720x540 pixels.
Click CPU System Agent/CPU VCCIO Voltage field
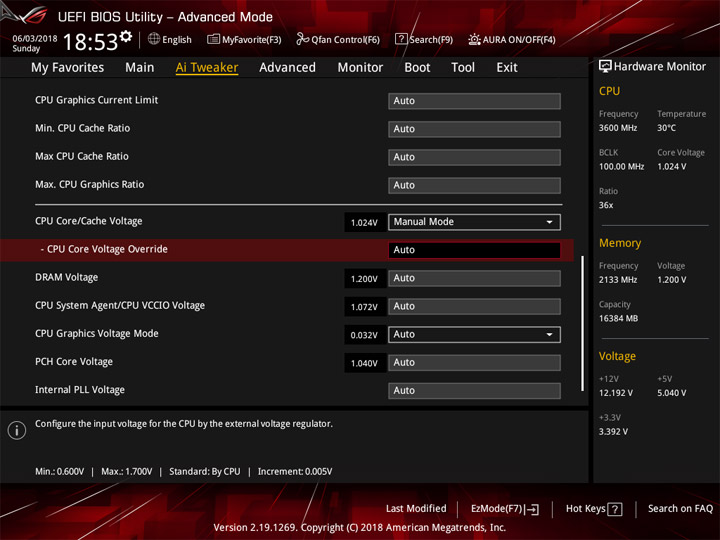coord(474,306)
